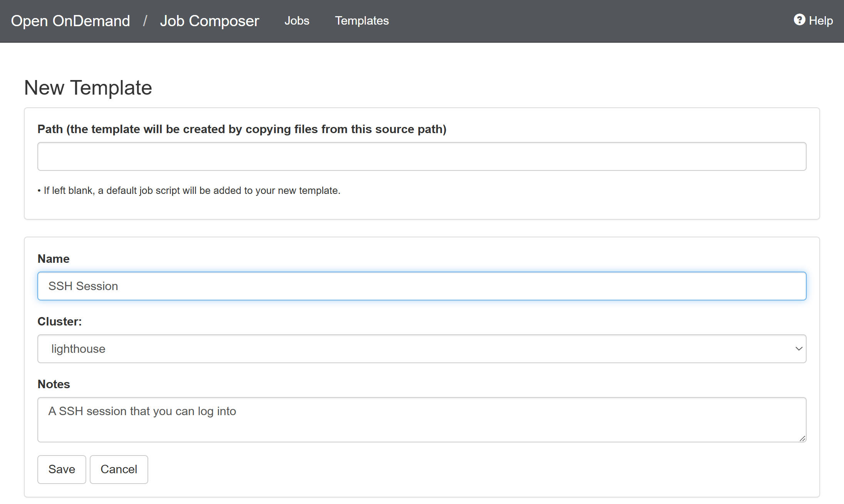The image size is (844, 504).
Task: Click the New Template page heading
Action: 88,88
